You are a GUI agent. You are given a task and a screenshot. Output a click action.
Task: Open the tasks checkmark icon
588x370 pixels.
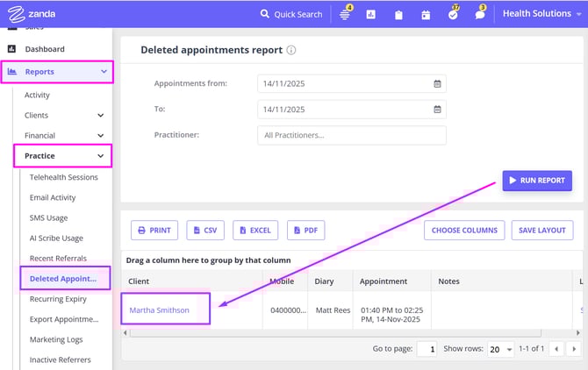(x=453, y=15)
